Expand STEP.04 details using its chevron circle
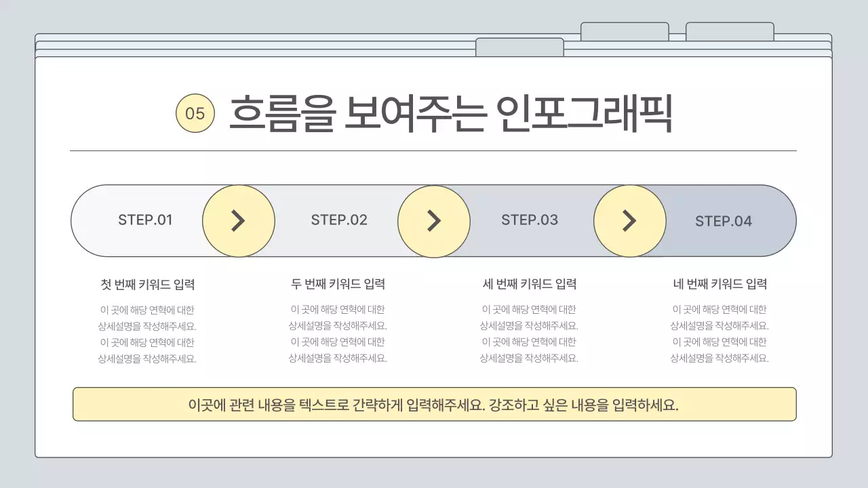This screenshot has width=868, height=488. 629,220
